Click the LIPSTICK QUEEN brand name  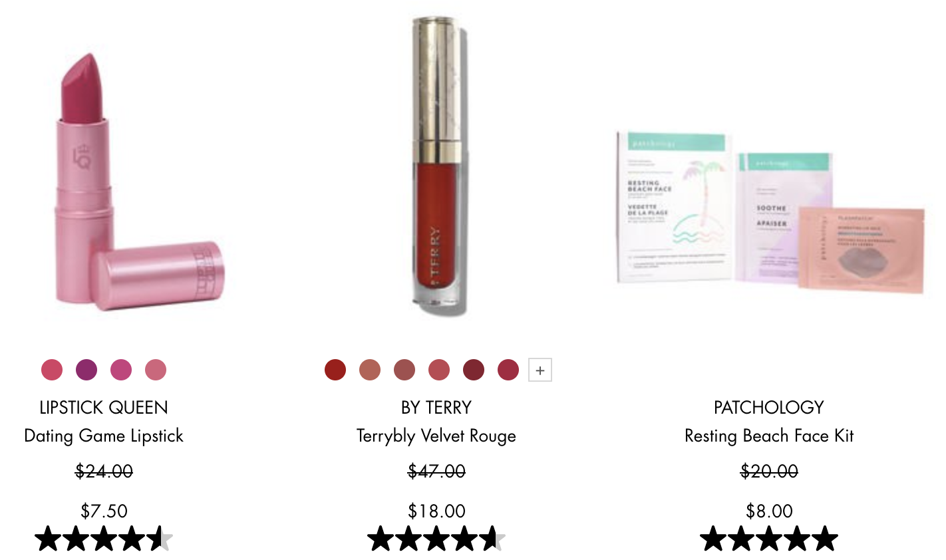coord(104,407)
